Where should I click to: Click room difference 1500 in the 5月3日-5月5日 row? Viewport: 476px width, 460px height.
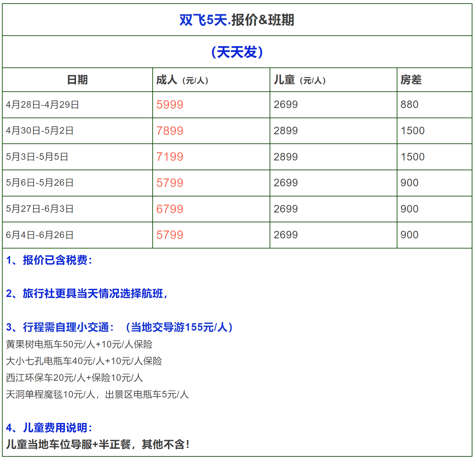click(413, 157)
